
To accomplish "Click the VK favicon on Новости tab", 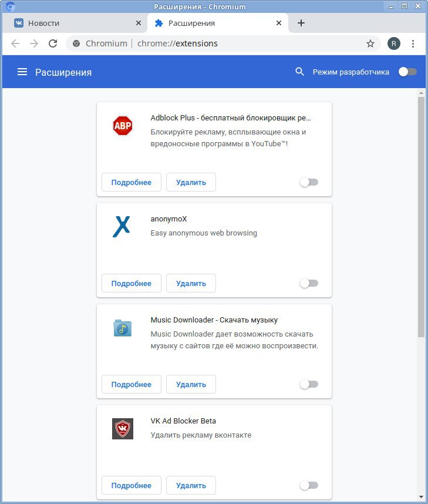I will pos(19,23).
